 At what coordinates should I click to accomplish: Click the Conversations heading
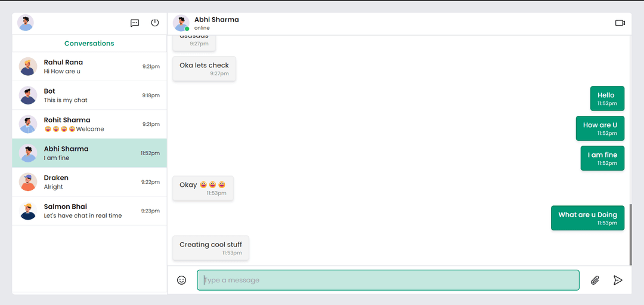click(89, 44)
